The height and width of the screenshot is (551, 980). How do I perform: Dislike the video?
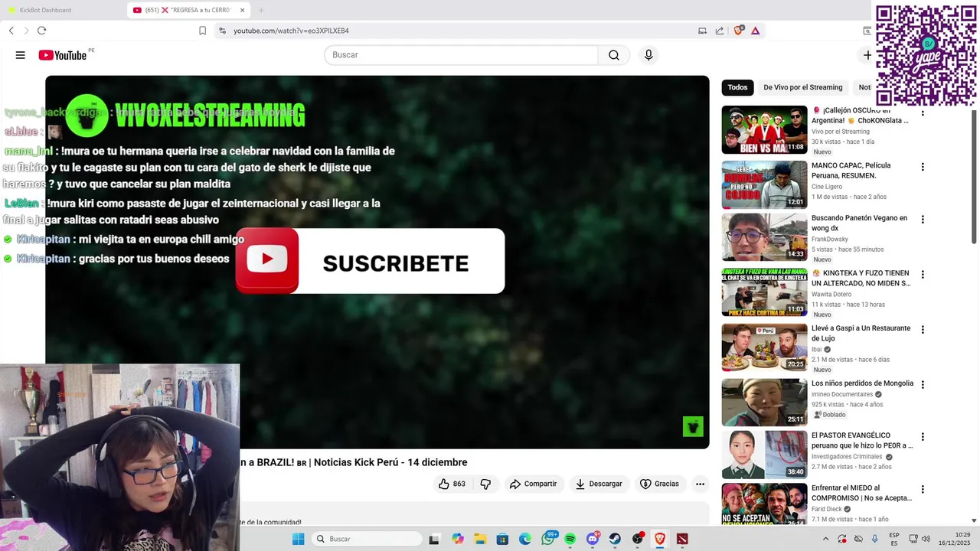pyautogui.click(x=485, y=484)
